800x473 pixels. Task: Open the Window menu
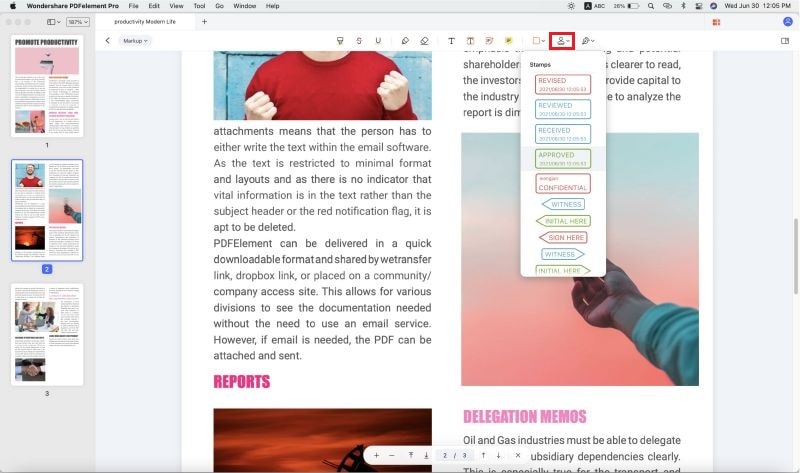(244, 6)
